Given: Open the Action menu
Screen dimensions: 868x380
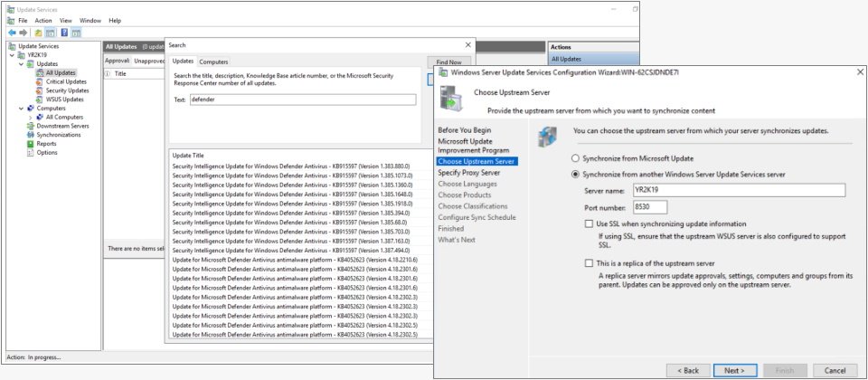Looking at the screenshot, I should (x=43, y=21).
